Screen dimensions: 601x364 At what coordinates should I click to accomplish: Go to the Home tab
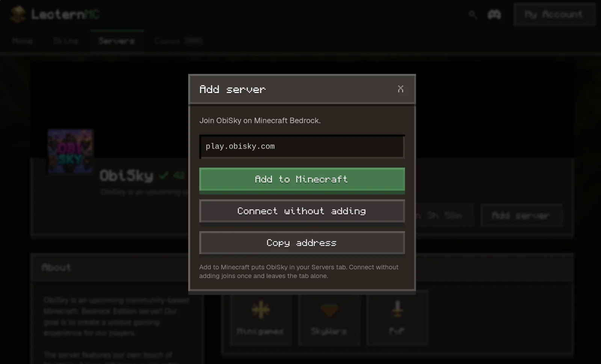(23, 41)
